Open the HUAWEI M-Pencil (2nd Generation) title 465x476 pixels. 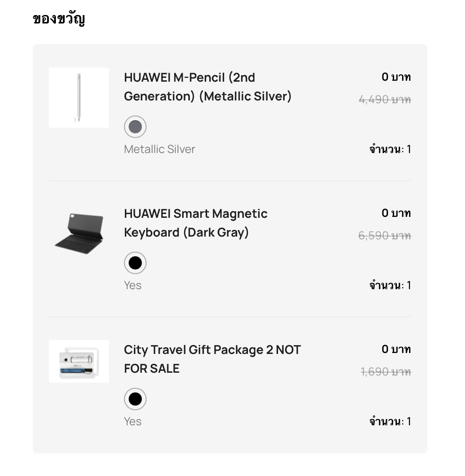pos(208,87)
